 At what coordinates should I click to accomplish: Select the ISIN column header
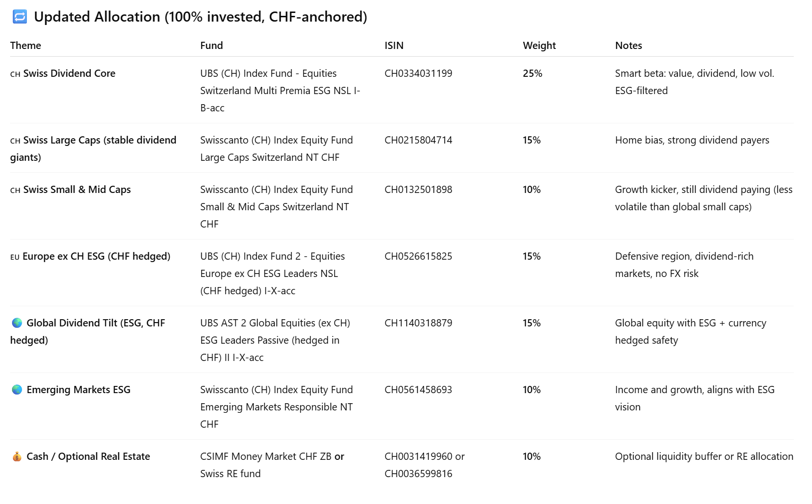pos(394,46)
